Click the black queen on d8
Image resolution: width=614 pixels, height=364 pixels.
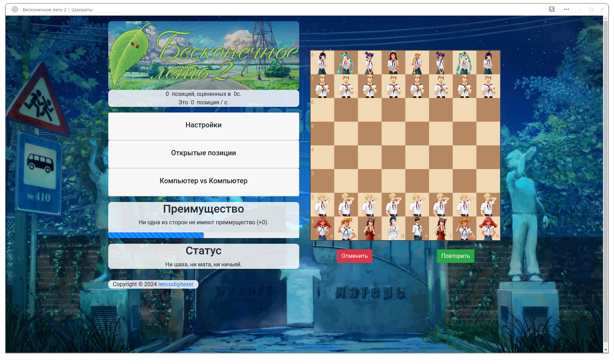coord(393,62)
